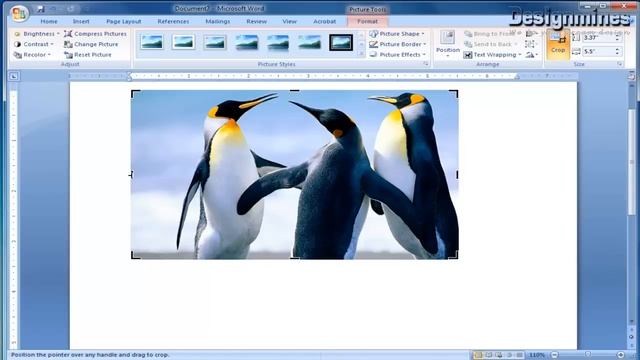The width and height of the screenshot is (640, 360).
Task: Adjust the height spinner arrows
Action: [618, 38]
